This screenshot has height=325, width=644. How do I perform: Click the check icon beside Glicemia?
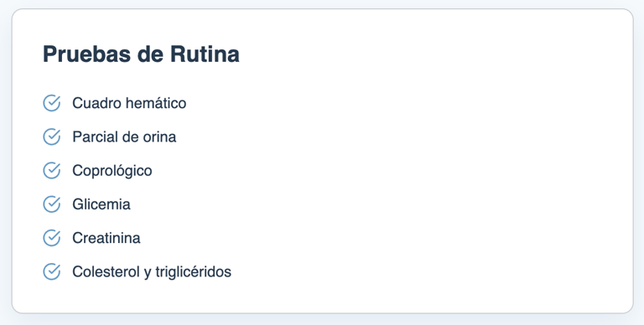click(52, 204)
